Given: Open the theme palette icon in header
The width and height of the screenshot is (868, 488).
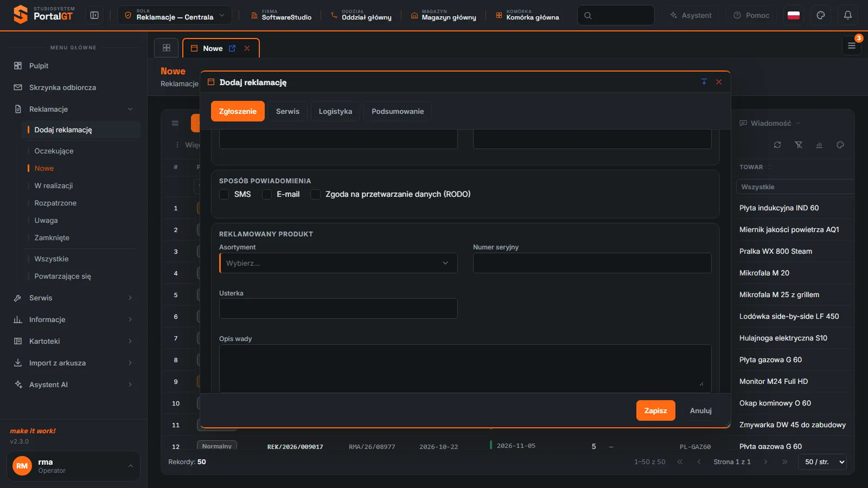Looking at the screenshot, I should (821, 15).
